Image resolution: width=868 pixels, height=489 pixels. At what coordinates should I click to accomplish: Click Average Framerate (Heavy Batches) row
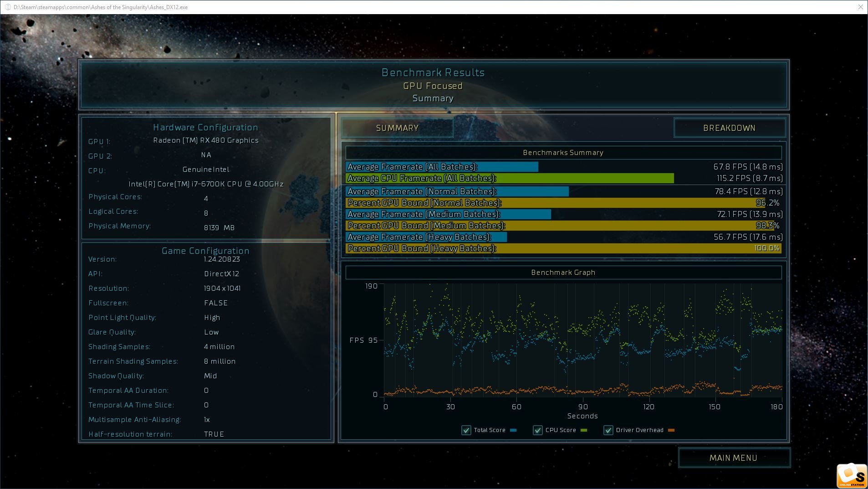pyautogui.click(x=564, y=237)
